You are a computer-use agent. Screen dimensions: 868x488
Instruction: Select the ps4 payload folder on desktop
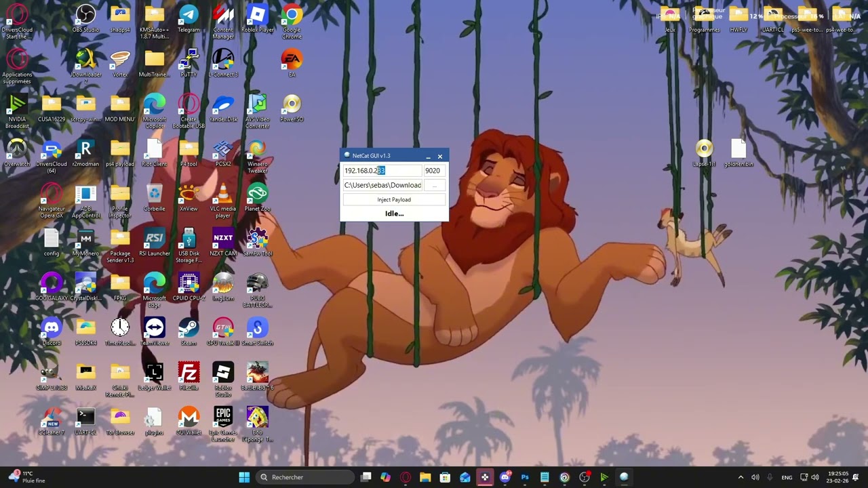click(x=120, y=153)
